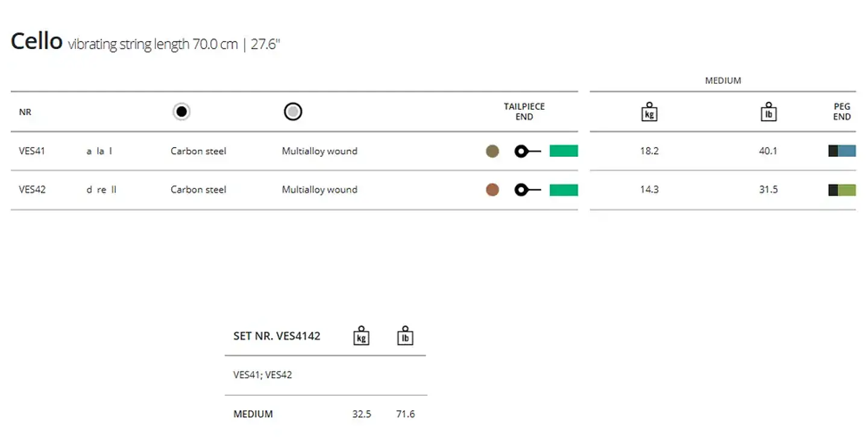Image resolution: width=868 pixels, height=444 pixels.
Task: Click the core material icon with black center
Action: click(x=181, y=112)
